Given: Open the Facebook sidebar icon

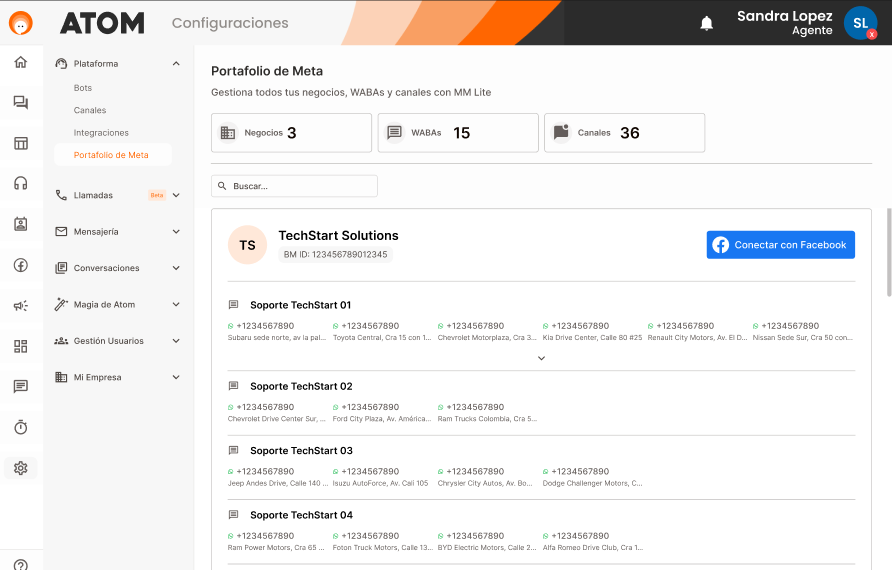Looking at the screenshot, I should [x=21, y=265].
